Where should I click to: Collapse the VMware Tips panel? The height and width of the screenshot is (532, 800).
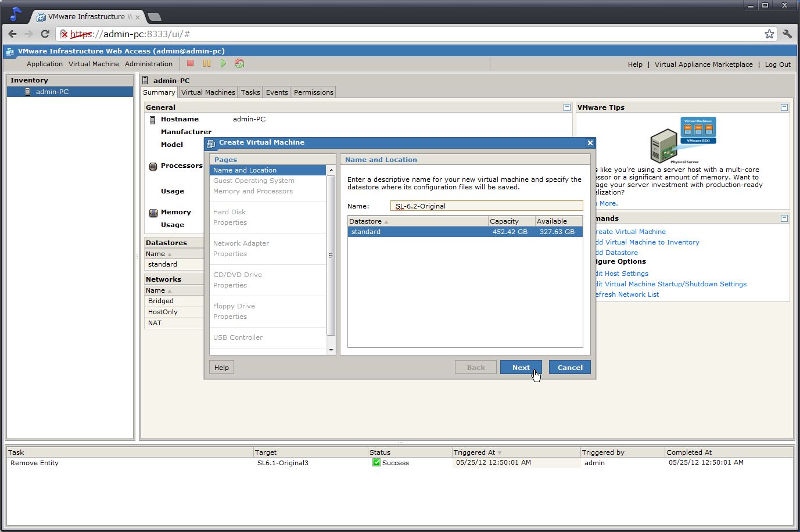pyautogui.click(x=784, y=107)
